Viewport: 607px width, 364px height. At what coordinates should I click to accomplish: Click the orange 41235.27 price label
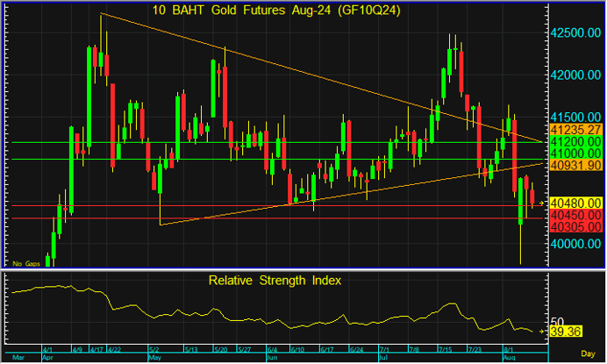575,129
